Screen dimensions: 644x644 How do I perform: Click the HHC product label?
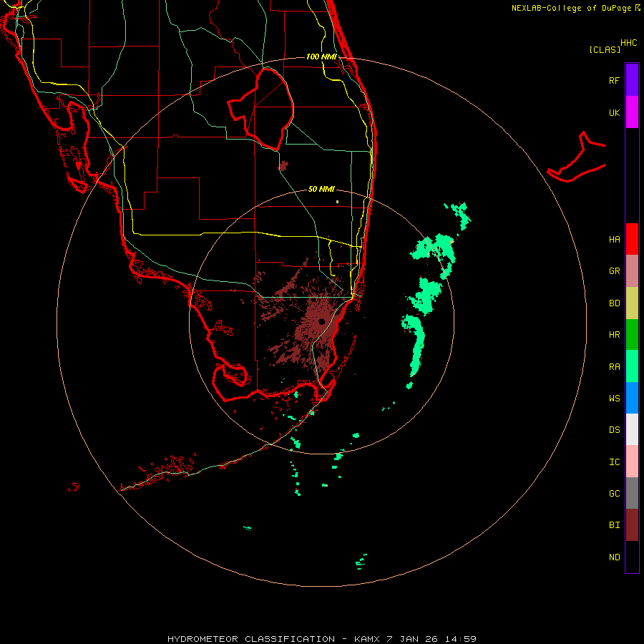click(x=629, y=43)
